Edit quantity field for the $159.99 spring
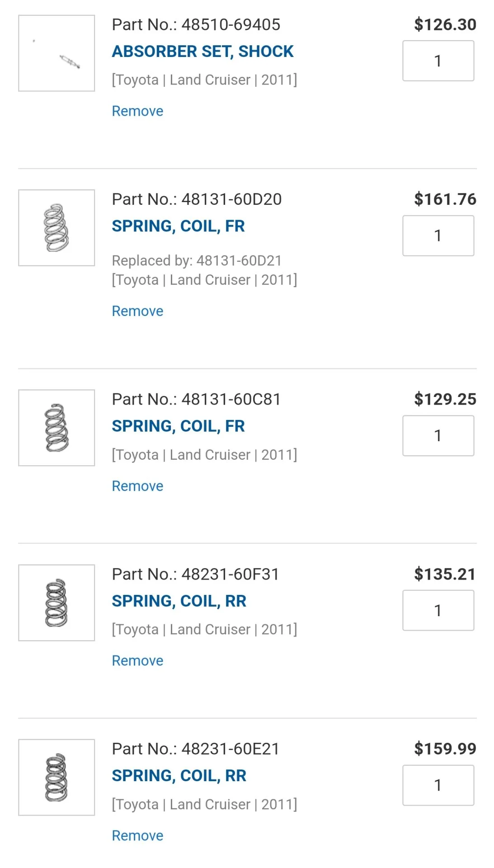Viewport: 494px width, 868px height. pos(438,785)
